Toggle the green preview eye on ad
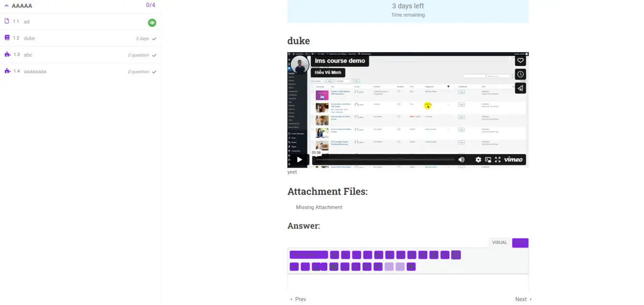This screenshot has height=305, width=644. 152,23
